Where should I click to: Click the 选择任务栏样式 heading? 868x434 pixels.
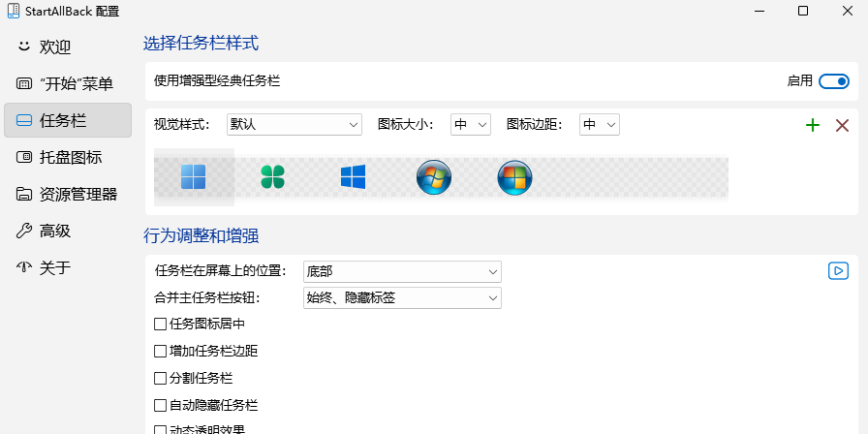coord(201,44)
